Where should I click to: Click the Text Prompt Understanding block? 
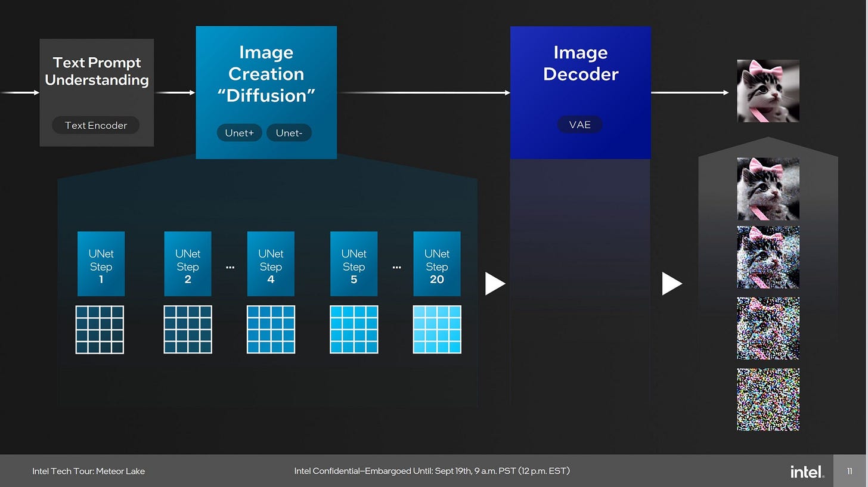tap(97, 92)
